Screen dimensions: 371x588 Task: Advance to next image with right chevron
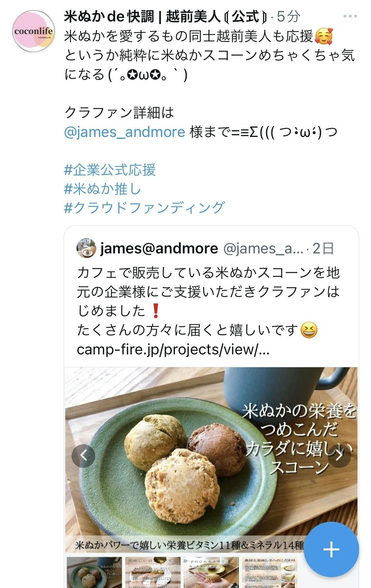[339, 456]
